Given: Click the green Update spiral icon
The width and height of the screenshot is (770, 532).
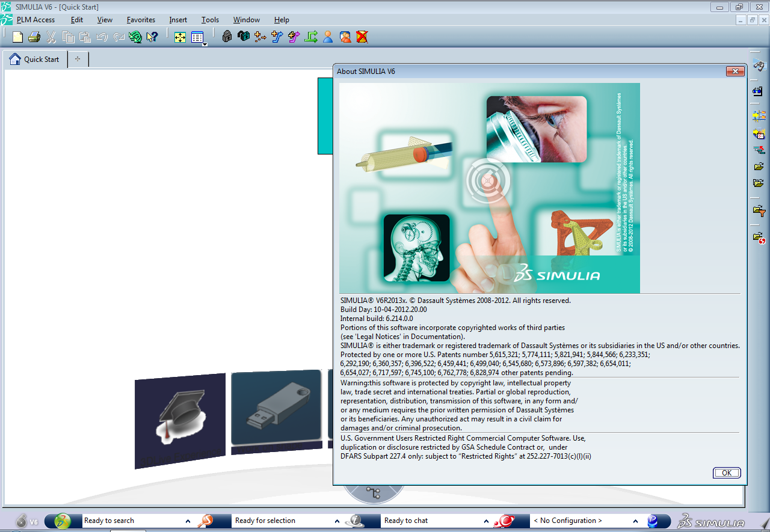Looking at the screenshot, I should pos(135,37).
